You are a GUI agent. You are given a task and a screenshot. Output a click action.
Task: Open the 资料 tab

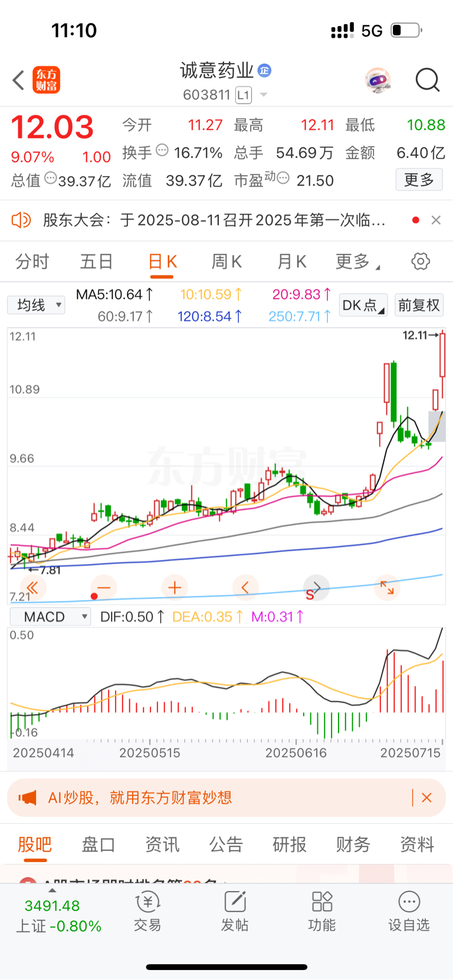click(417, 844)
